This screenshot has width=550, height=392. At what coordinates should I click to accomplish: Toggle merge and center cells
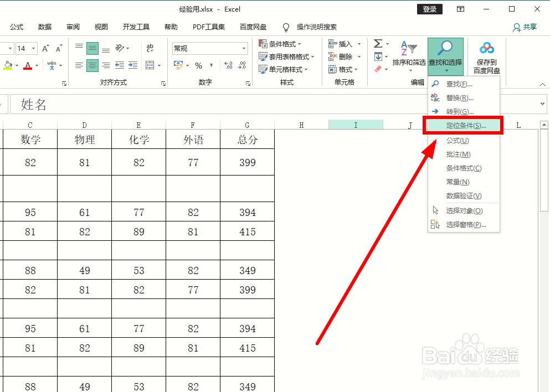(x=150, y=65)
